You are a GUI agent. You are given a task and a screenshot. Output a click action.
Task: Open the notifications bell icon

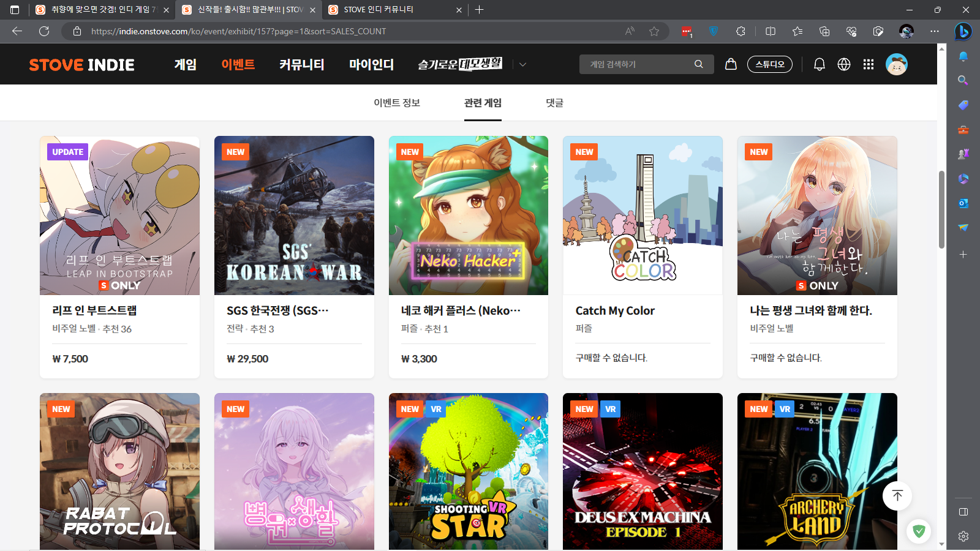tap(819, 64)
